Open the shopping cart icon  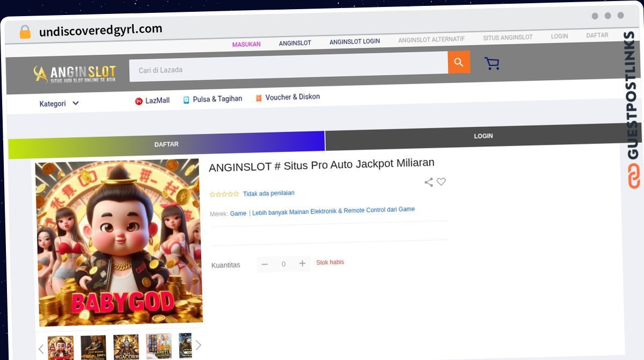point(492,63)
